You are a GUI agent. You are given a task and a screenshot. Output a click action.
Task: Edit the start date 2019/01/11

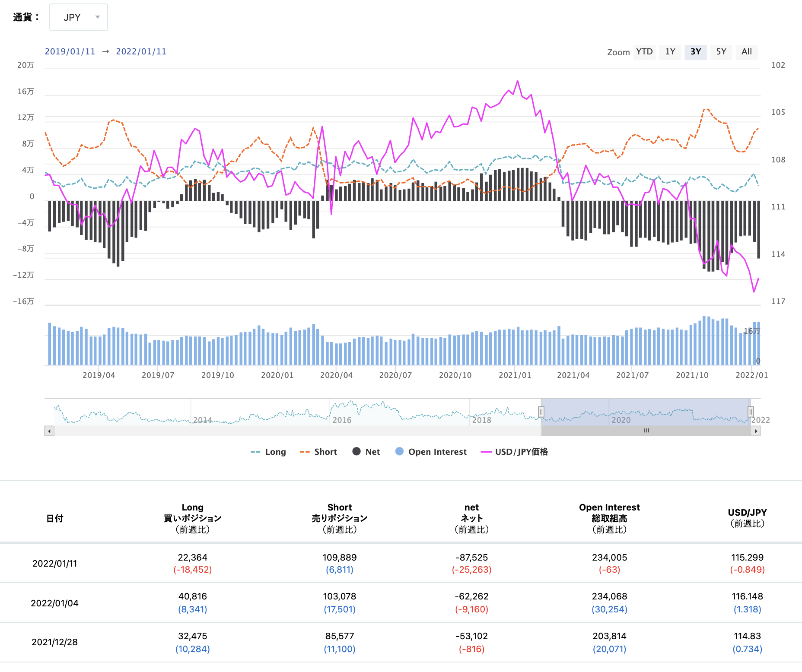70,51
